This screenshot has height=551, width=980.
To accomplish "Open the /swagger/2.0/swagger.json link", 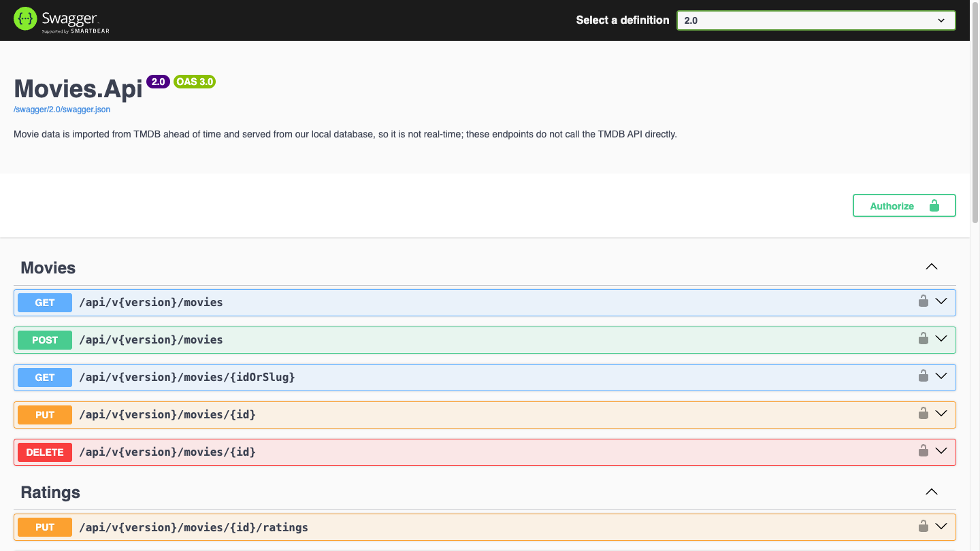I will pyautogui.click(x=62, y=110).
